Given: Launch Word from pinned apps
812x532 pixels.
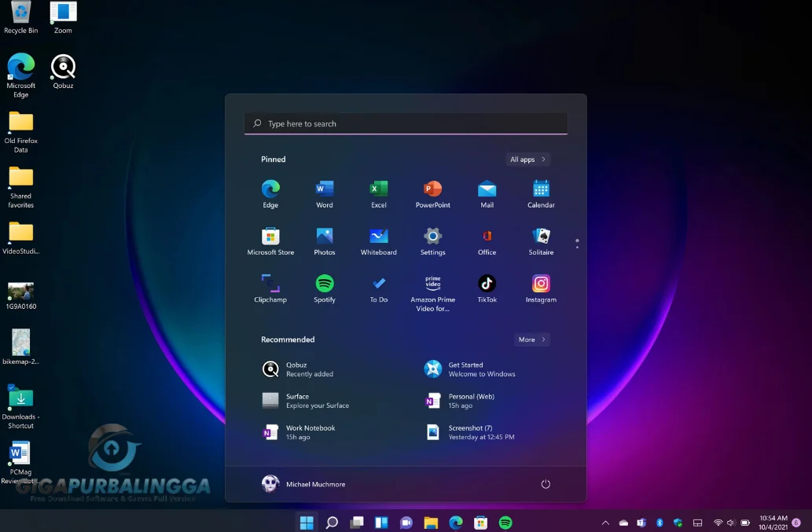Looking at the screenshot, I should coord(325,194).
